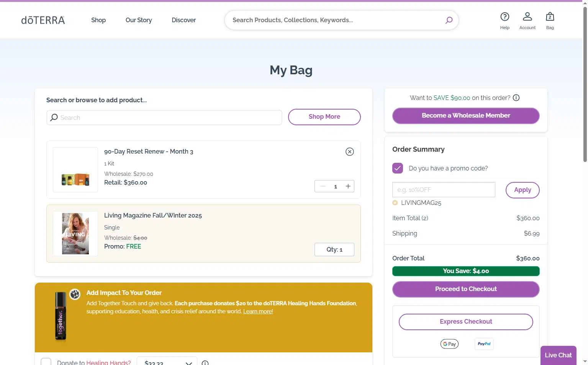This screenshot has width=588, height=365.
Task: Click the My Bag page heading
Action: (x=291, y=70)
